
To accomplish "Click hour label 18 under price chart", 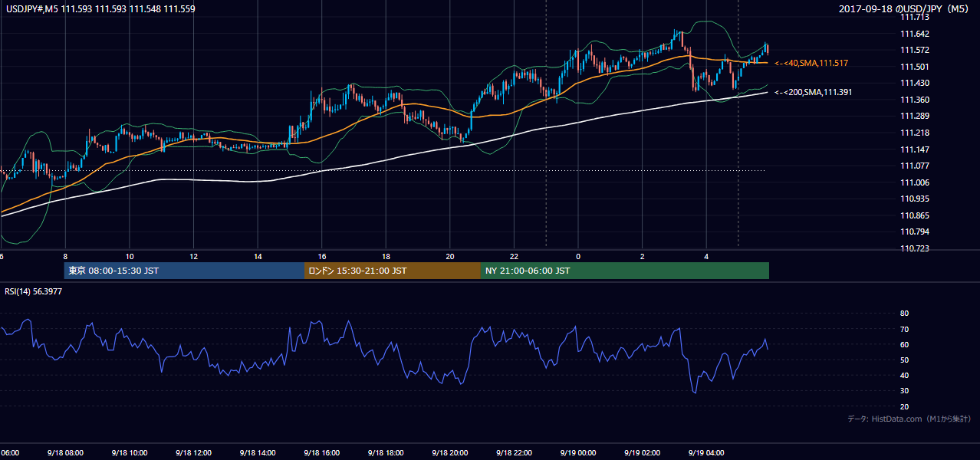I will coord(386,257).
